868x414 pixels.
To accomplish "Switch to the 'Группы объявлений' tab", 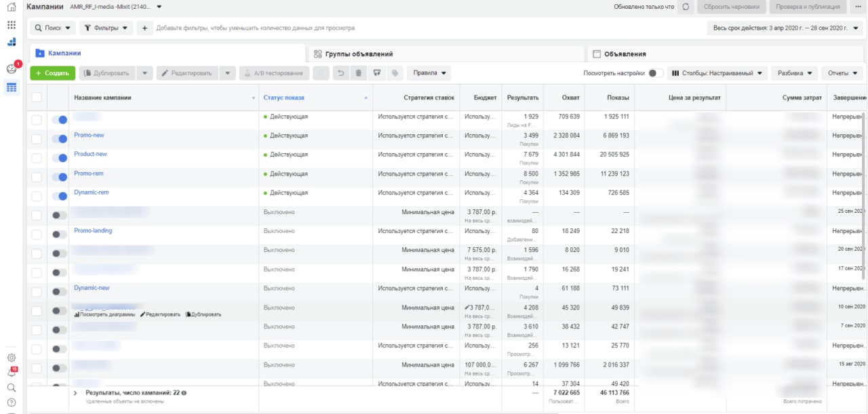I will point(359,54).
